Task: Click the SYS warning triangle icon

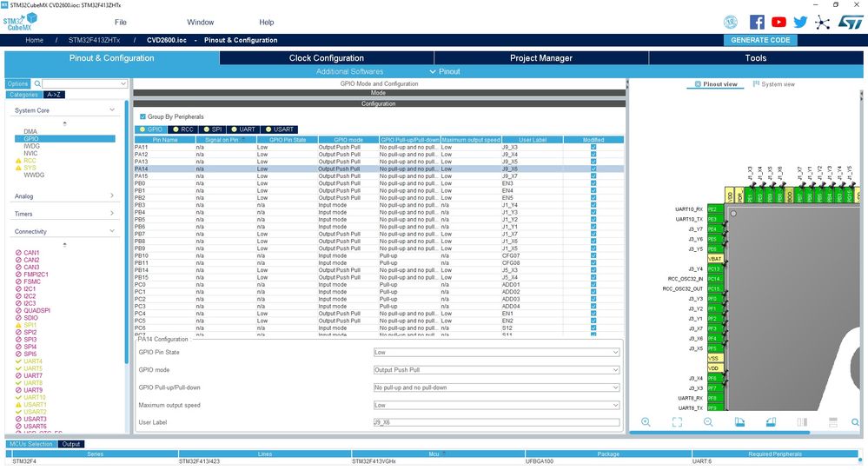Action: coord(18,168)
